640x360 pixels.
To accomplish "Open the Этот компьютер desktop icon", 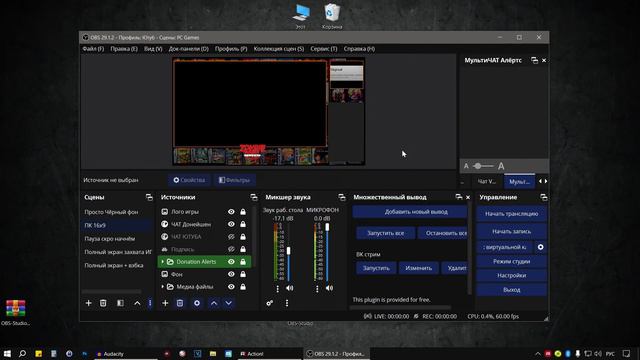I will point(301,16).
